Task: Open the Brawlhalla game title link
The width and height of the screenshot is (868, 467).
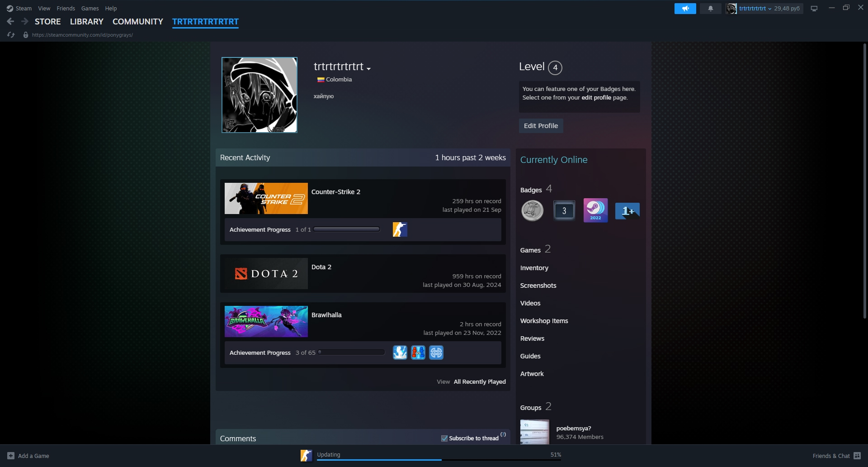Action: click(326, 315)
